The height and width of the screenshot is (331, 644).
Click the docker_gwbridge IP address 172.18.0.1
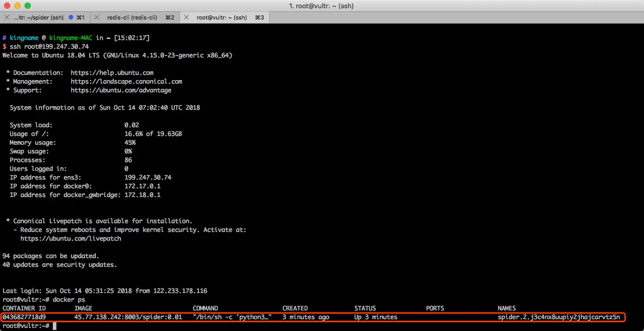click(143, 195)
